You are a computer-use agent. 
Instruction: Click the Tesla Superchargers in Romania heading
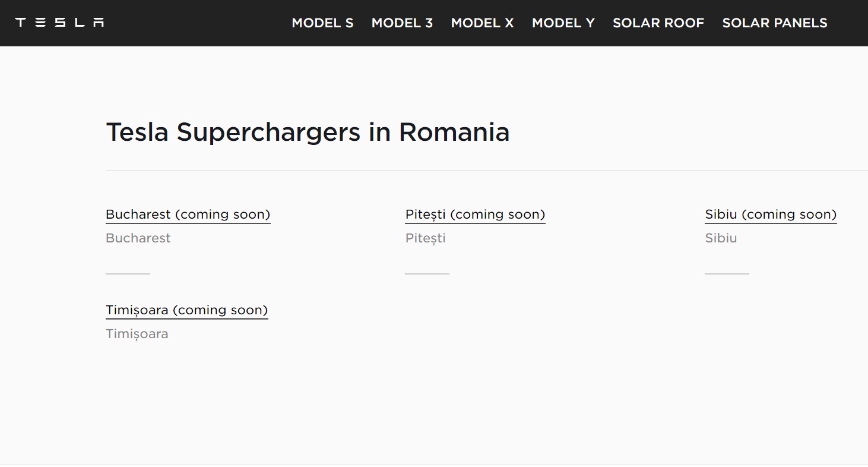pos(308,132)
